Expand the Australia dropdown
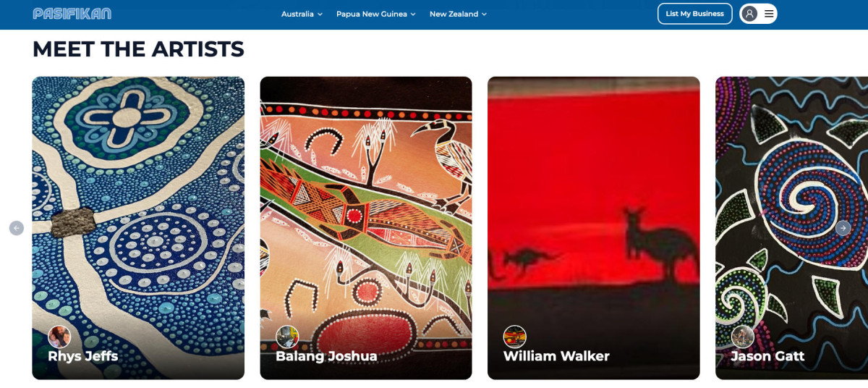The height and width of the screenshot is (388, 868). (302, 14)
